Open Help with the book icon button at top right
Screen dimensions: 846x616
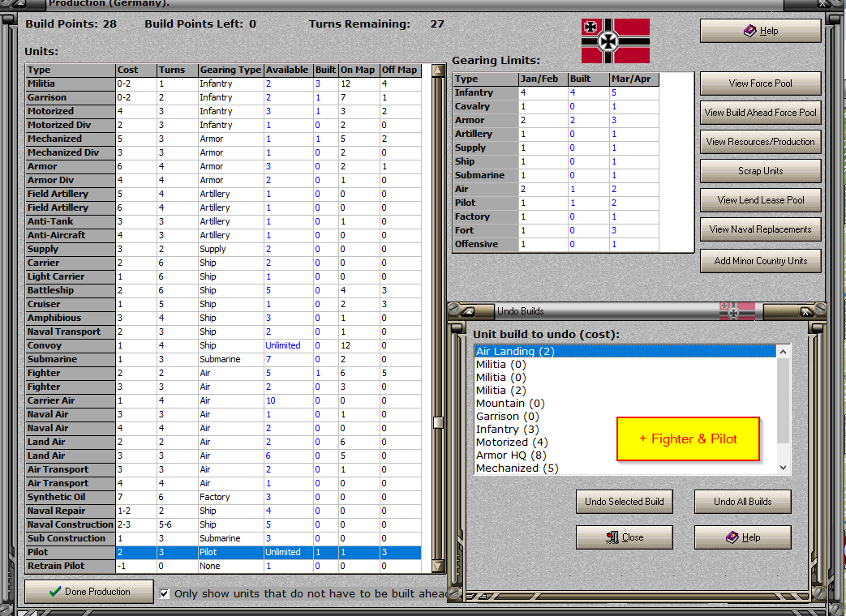pos(761,31)
